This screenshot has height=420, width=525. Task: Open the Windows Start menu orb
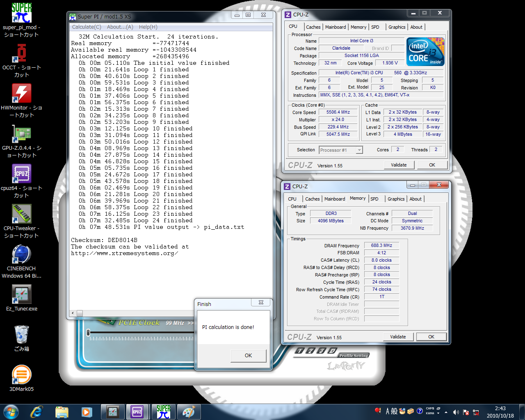coord(11,412)
